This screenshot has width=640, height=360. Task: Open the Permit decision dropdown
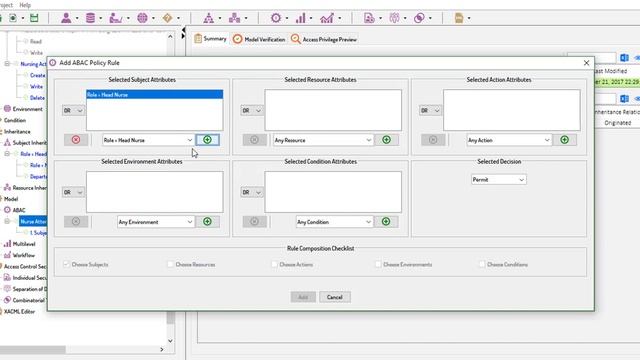498,180
